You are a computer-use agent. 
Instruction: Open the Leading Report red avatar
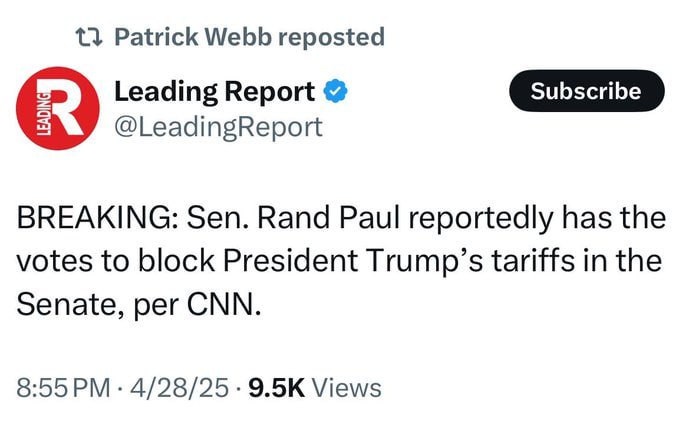pyautogui.click(x=58, y=108)
